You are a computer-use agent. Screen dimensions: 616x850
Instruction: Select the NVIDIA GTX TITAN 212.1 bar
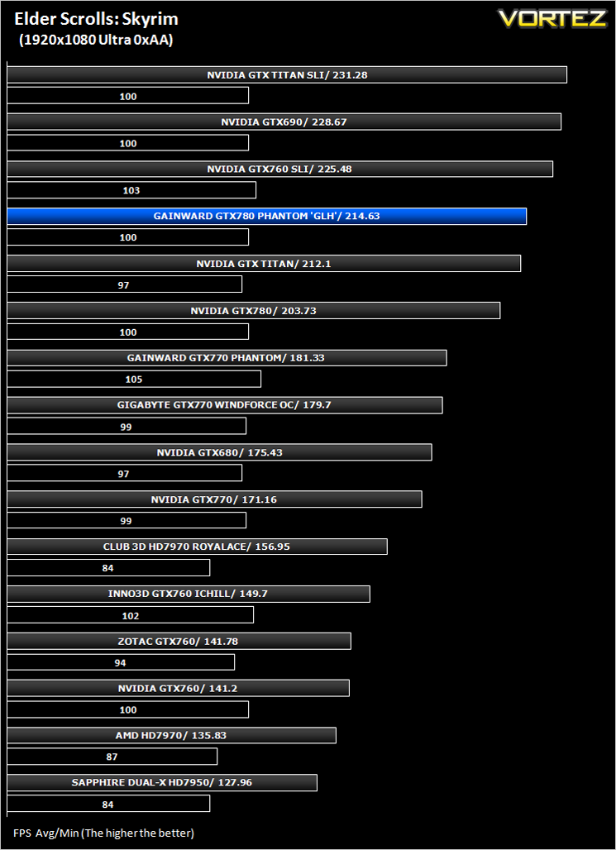[x=264, y=264]
